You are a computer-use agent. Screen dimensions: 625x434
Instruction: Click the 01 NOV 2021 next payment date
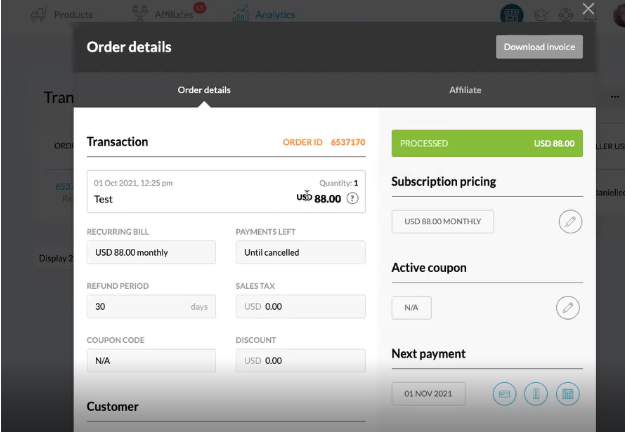pos(428,394)
